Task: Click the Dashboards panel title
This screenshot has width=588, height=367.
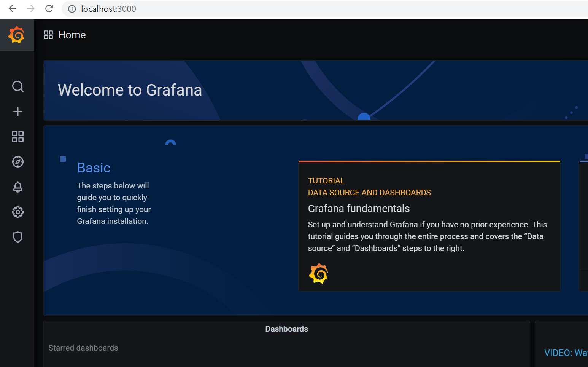Action: pos(287,329)
